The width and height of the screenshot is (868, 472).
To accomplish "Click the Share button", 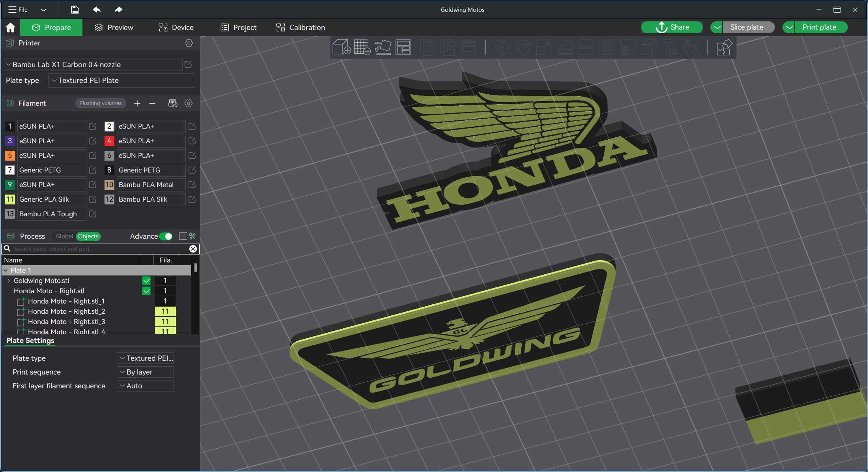I will click(x=672, y=27).
